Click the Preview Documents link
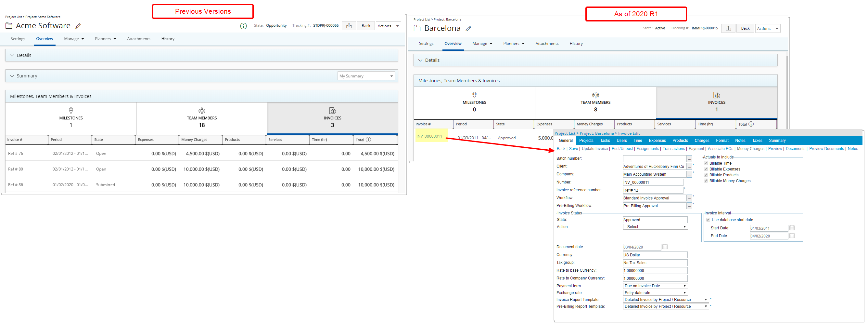This screenshot has width=868, height=326. click(x=826, y=149)
